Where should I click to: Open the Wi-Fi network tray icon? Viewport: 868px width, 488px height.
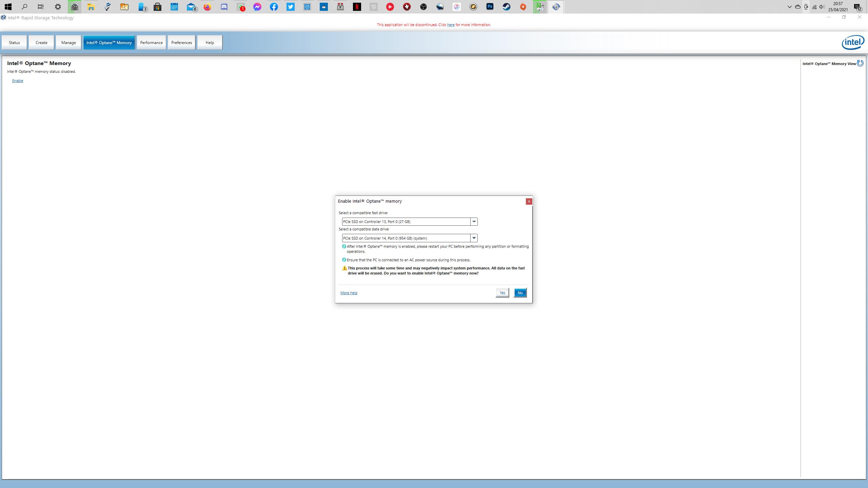coord(814,7)
